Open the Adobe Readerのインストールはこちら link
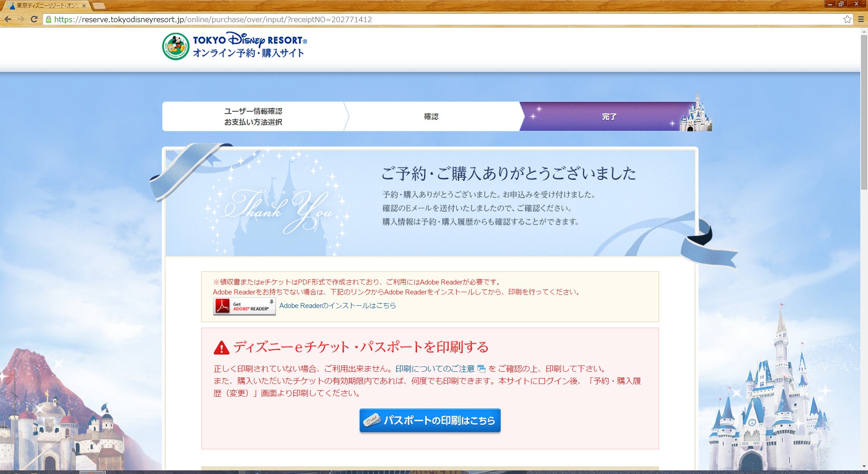Image resolution: width=868 pixels, height=474 pixels. tap(337, 306)
